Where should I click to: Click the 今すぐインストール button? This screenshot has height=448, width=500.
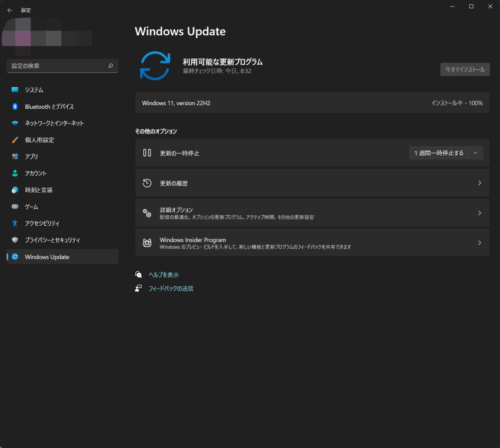point(465,69)
